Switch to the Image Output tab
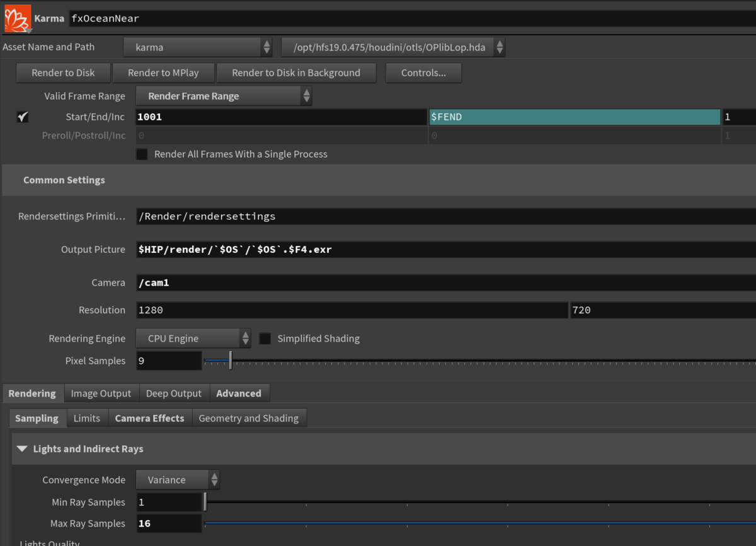The image size is (756, 546). coord(101,393)
